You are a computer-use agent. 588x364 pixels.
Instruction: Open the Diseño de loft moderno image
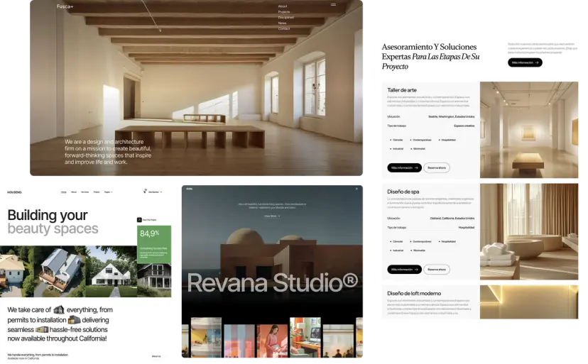coord(529,302)
